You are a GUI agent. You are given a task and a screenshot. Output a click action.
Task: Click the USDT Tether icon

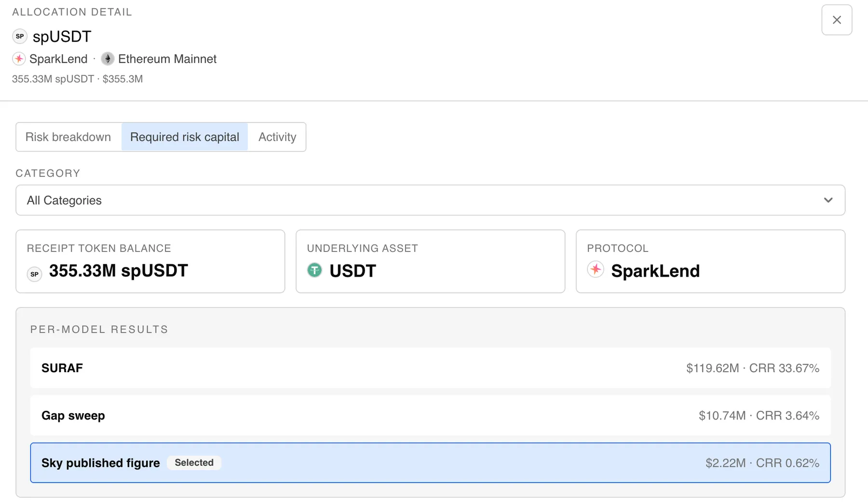314,270
